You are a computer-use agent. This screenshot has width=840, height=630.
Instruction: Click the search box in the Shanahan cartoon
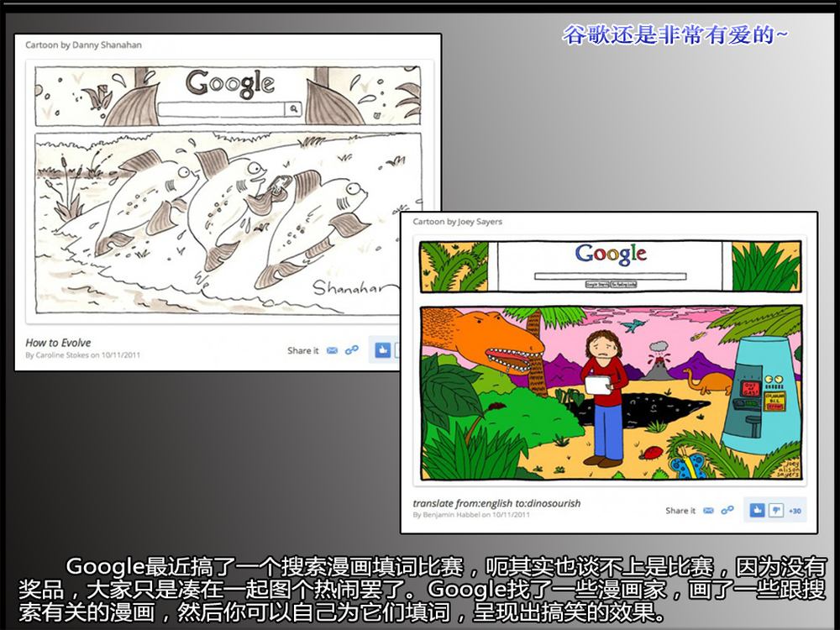[222, 109]
